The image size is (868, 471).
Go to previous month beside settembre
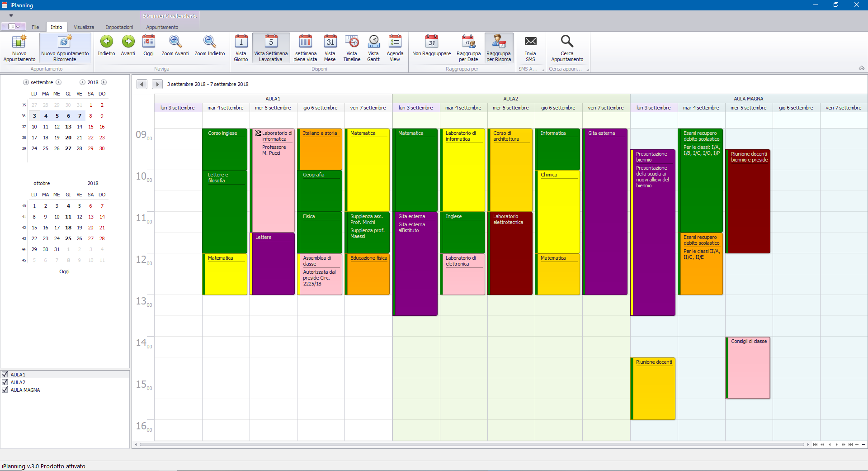[x=26, y=82]
